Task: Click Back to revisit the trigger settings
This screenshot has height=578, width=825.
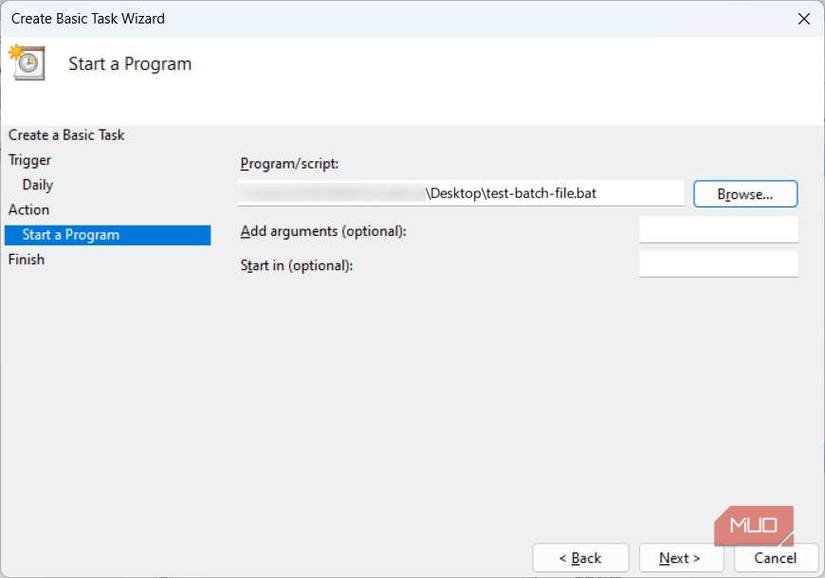Action: tap(580, 558)
